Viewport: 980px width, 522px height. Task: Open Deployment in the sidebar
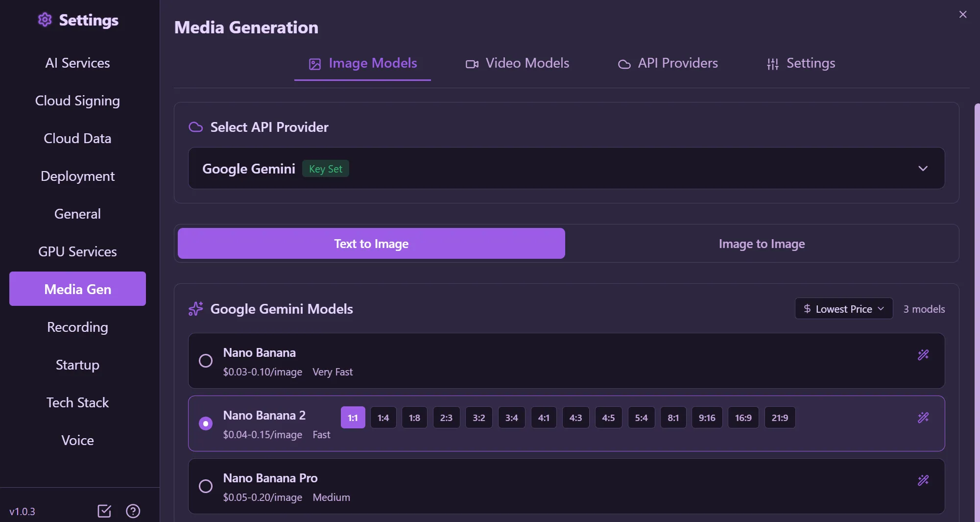[x=77, y=176]
